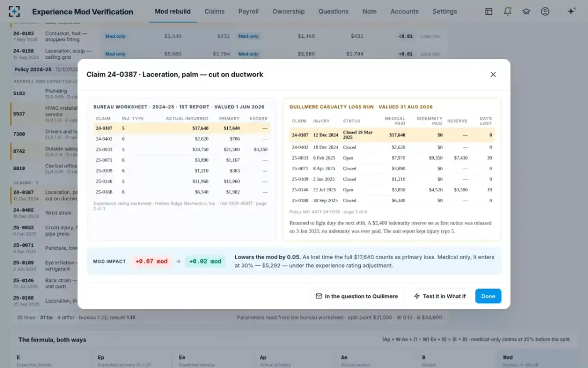
Task: Click the 22 Jul 2025 injury date in loss run
Action: pos(325,190)
